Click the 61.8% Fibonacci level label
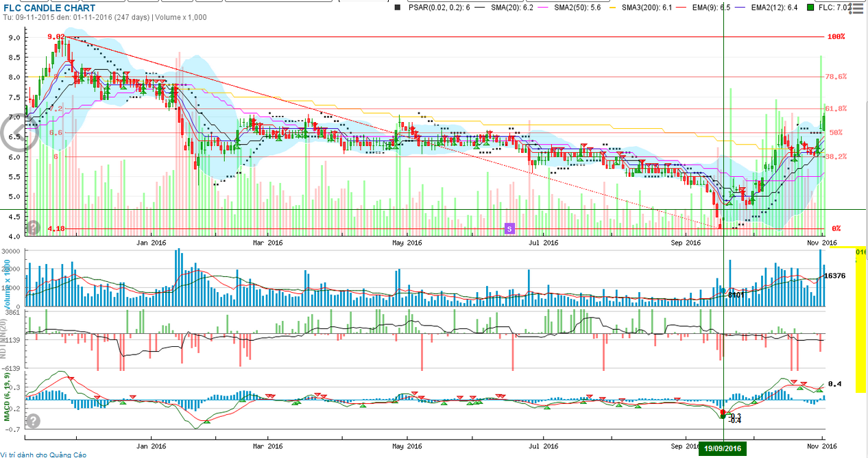Screen dimensions: 868x458 [x=836, y=108]
